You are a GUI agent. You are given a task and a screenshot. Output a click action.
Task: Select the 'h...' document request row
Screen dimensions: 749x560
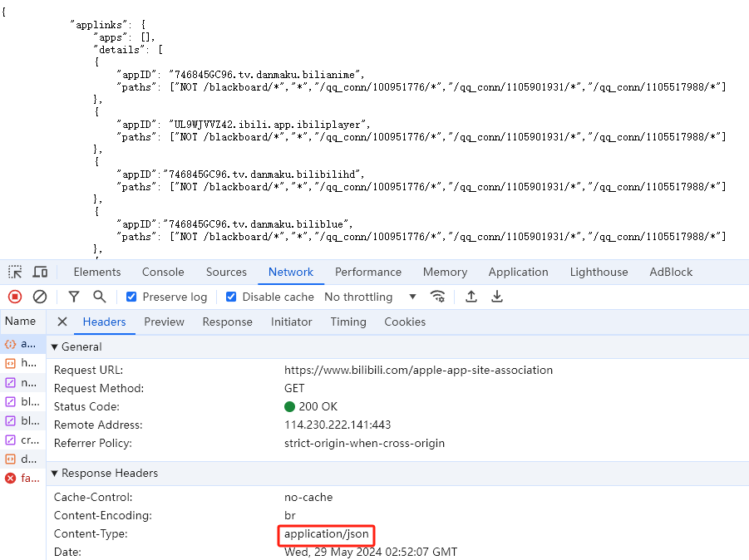(x=23, y=363)
